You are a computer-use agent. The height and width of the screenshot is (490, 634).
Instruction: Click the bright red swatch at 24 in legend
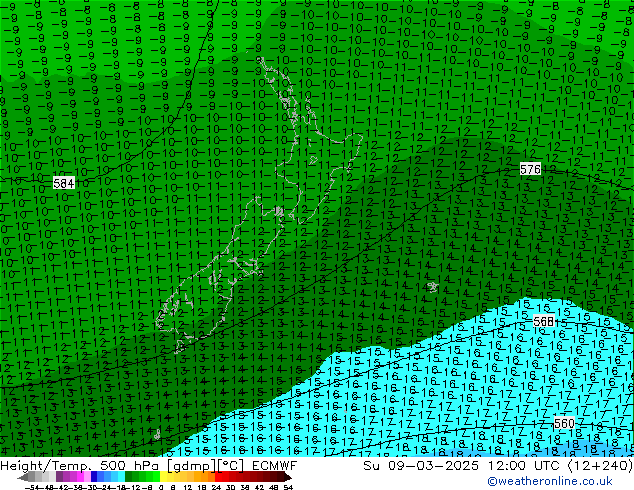click(218, 477)
